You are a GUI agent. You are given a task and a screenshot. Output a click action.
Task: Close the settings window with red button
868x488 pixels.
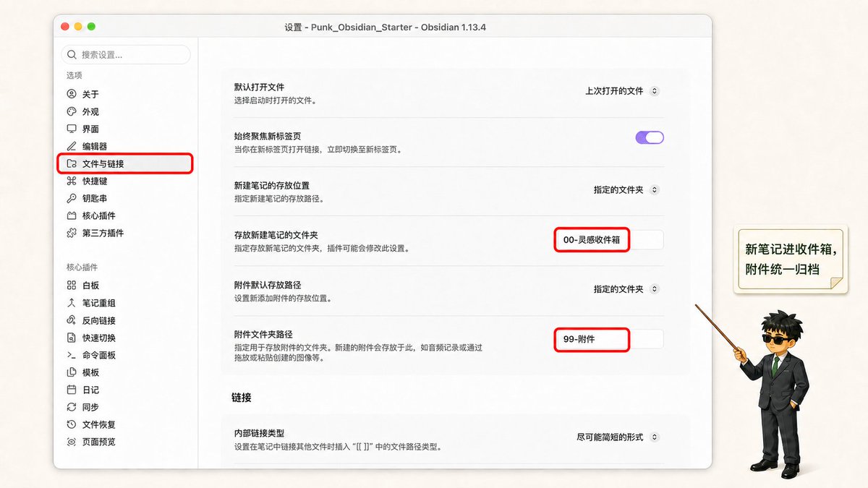65,27
